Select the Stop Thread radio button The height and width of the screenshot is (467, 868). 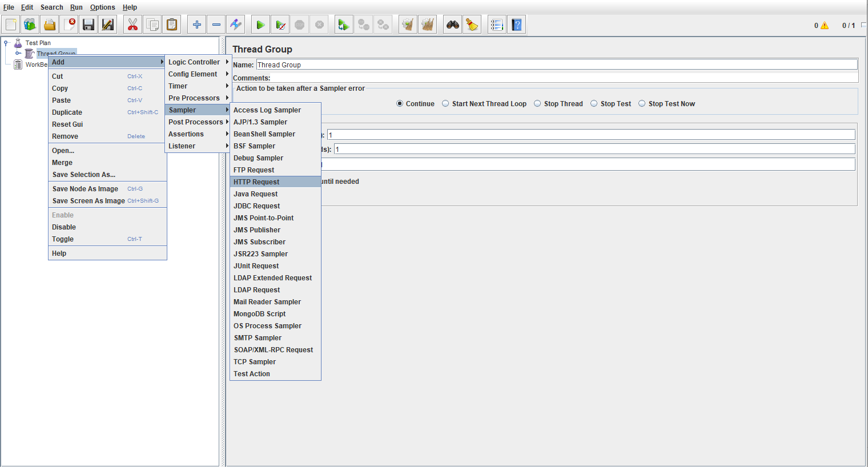[x=537, y=104]
